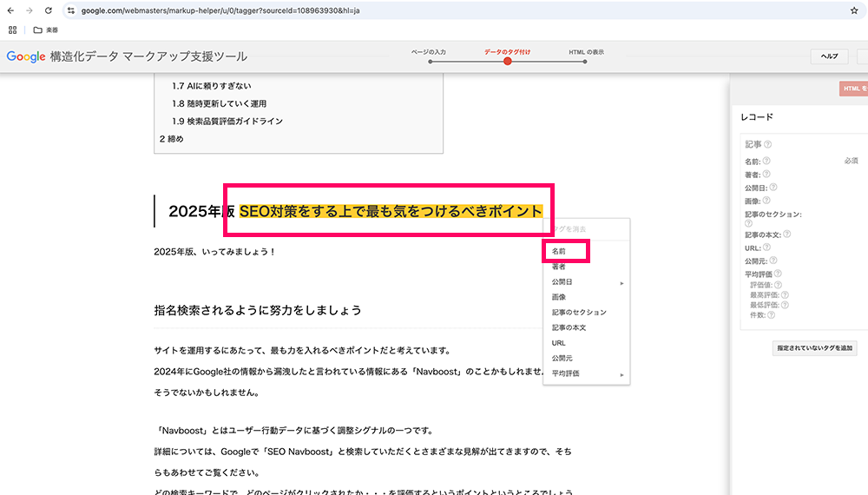Expand the 平均評価 submenu in context menu

pyautogui.click(x=586, y=373)
